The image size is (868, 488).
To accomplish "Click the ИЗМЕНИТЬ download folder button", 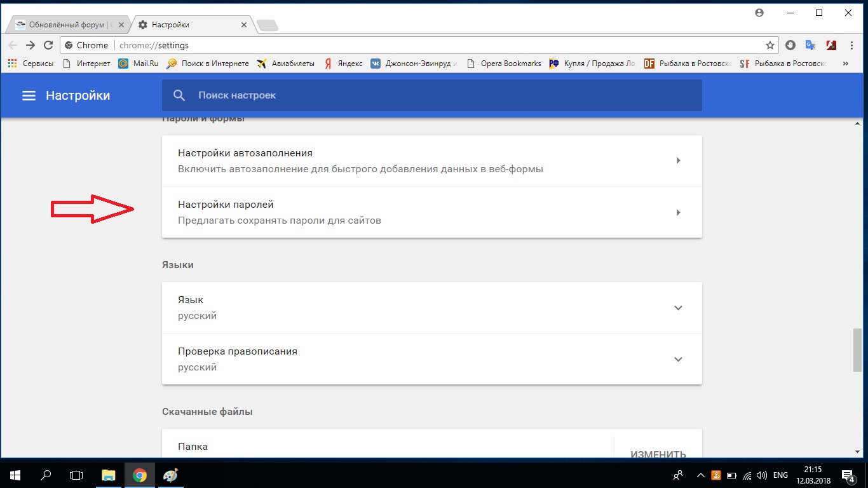I will click(658, 454).
